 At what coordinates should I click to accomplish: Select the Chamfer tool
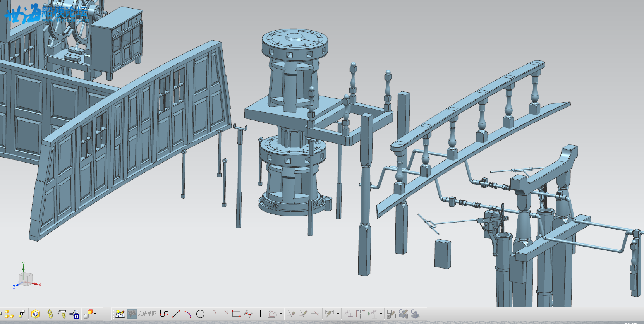click(224, 314)
